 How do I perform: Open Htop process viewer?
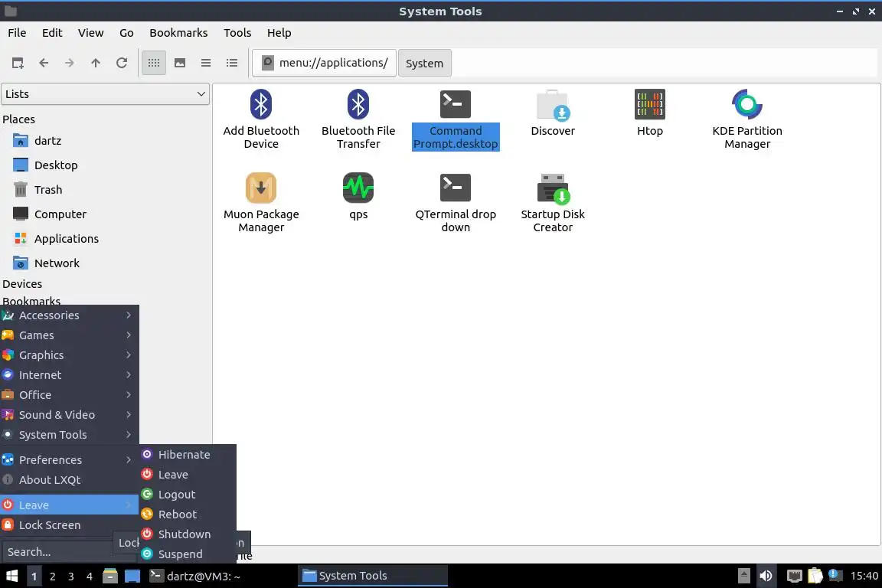tap(650, 113)
